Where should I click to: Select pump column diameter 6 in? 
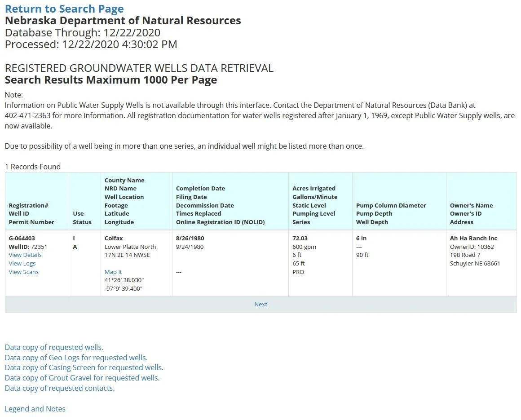click(x=361, y=238)
